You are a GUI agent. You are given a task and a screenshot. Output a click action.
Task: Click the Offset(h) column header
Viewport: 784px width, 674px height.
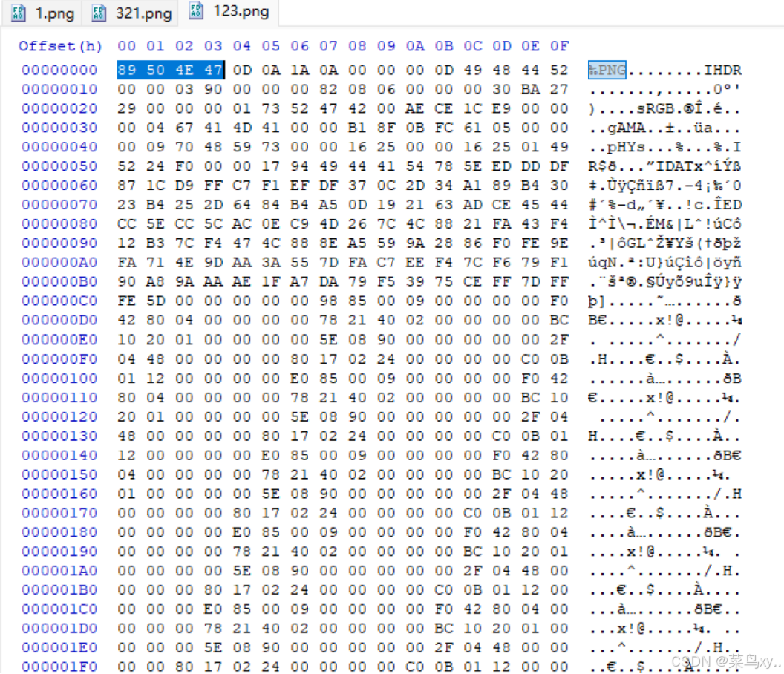(x=60, y=46)
